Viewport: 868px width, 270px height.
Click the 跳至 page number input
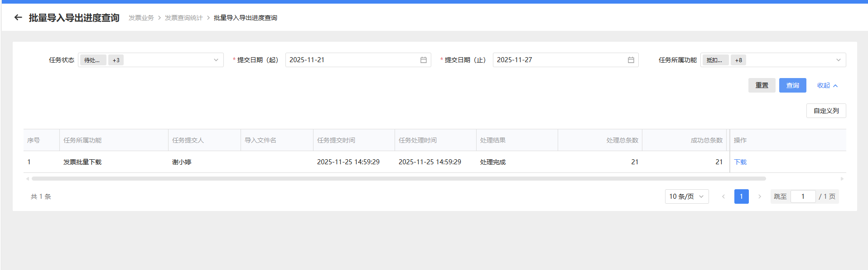[803, 196]
